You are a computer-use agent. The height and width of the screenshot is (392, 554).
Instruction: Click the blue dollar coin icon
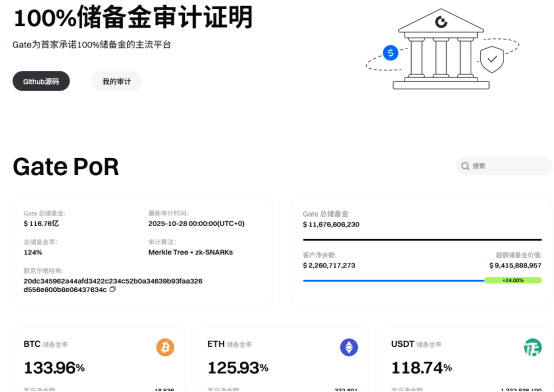[x=390, y=53]
